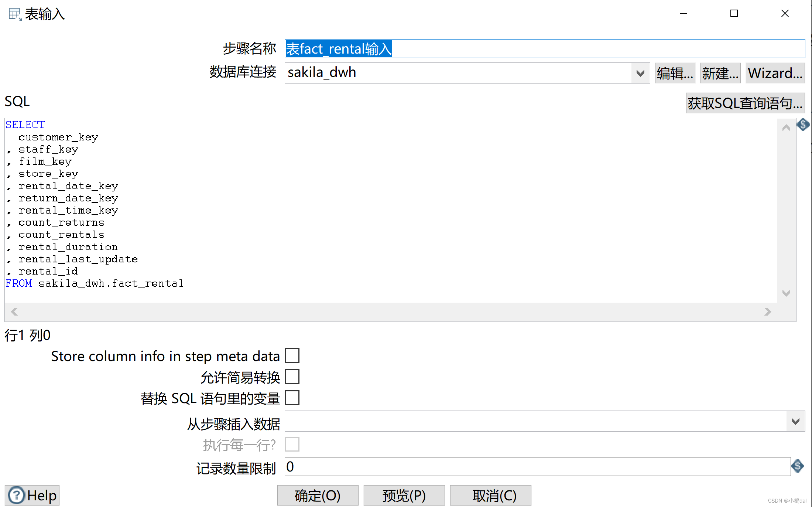Click the rental_id line in SQL
The width and height of the screenshot is (812, 507).
click(42, 271)
